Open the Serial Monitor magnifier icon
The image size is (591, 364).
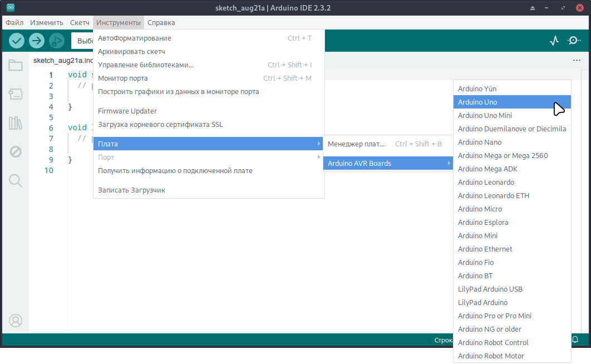tap(574, 41)
